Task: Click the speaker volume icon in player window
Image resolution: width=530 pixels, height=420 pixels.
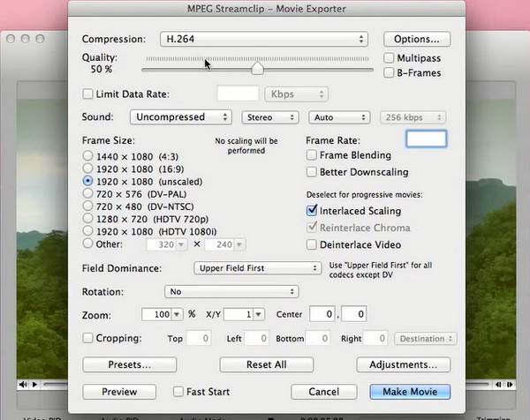Action: [x=23, y=384]
